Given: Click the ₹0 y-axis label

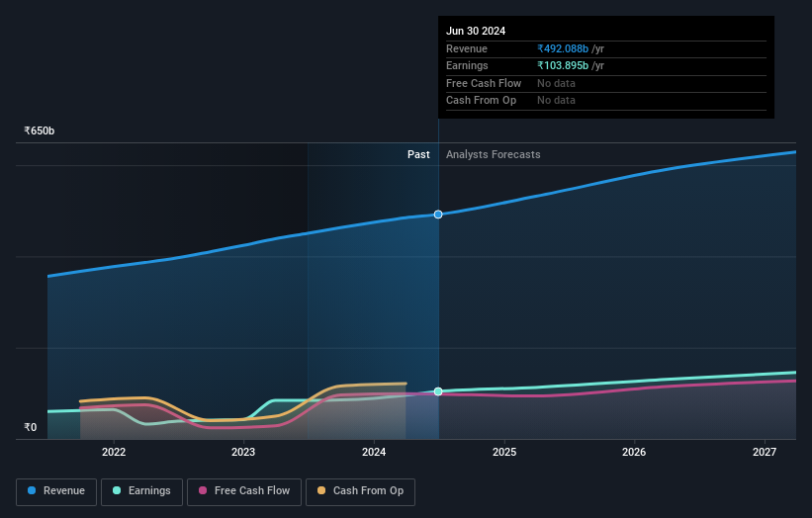Looking at the screenshot, I should [x=31, y=427].
